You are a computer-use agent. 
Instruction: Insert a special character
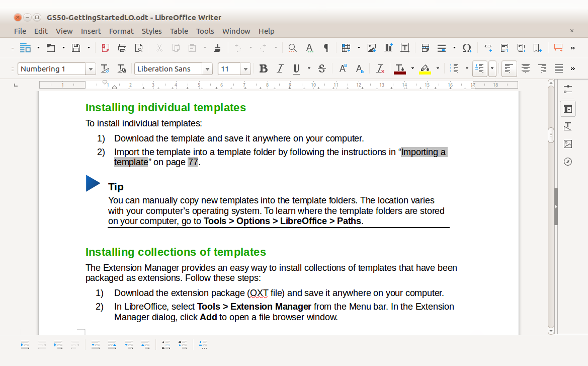pyautogui.click(x=467, y=48)
